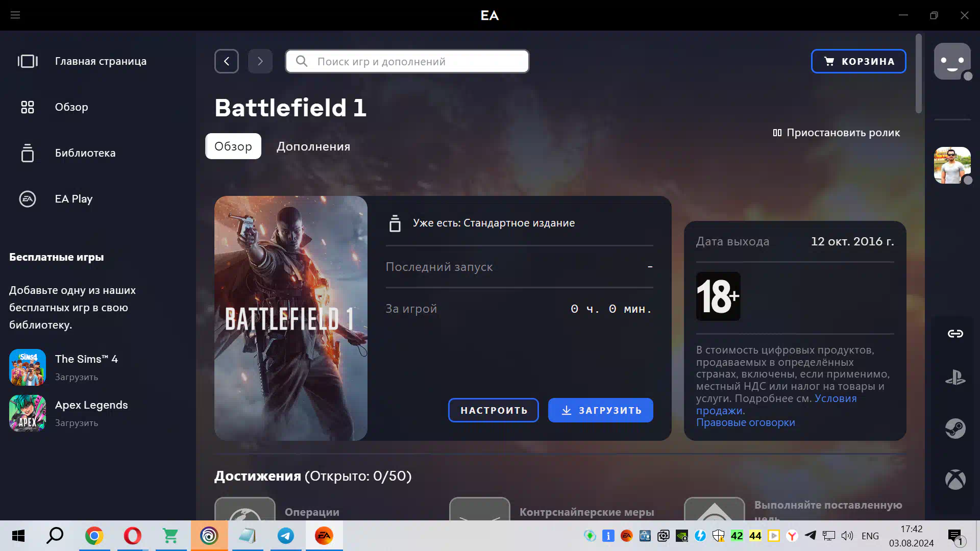
Task: Go forward with the right arrow button
Action: (260, 61)
